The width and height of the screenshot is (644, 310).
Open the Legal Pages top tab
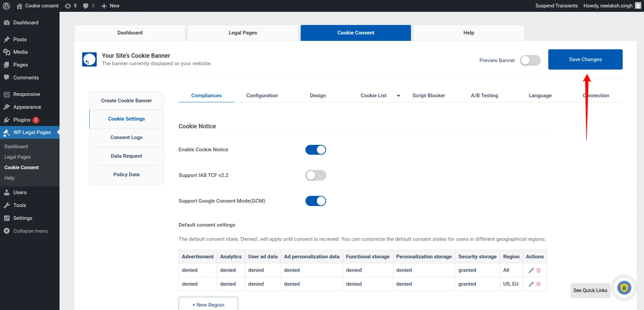[x=243, y=32]
